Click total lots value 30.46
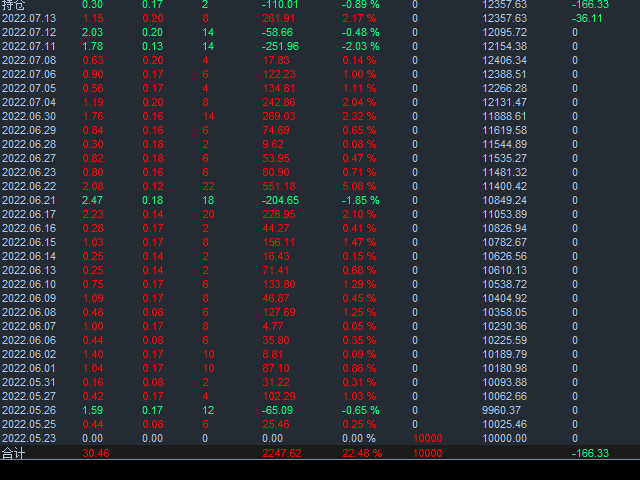This screenshot has height=480, width=640. [96, 453]
